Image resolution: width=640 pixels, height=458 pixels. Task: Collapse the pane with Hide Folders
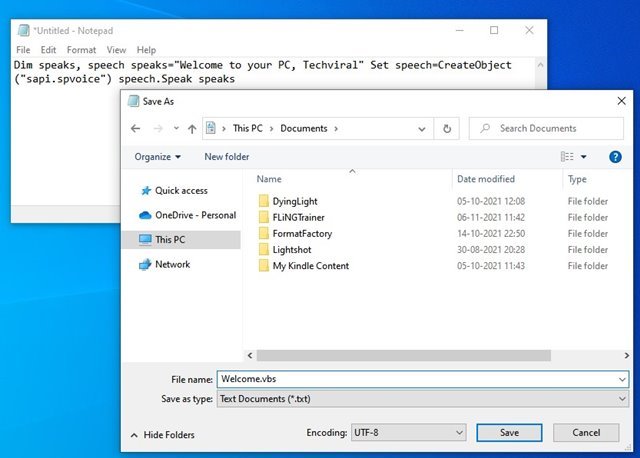pos(162,435)
